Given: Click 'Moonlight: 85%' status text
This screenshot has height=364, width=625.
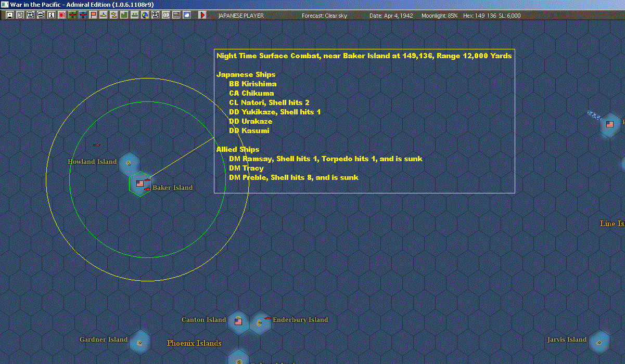Looking at the screenshot, I should 440,16.
